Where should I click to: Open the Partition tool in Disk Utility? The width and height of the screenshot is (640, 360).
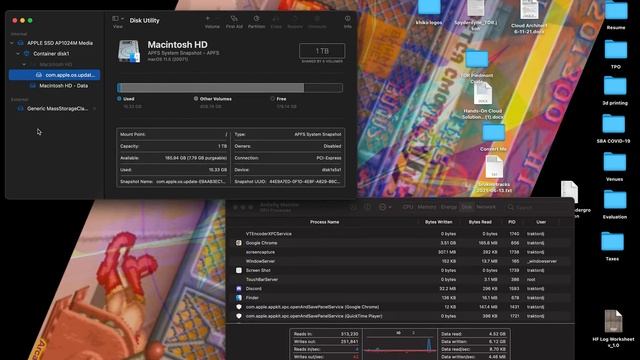[x=256, y=22]
